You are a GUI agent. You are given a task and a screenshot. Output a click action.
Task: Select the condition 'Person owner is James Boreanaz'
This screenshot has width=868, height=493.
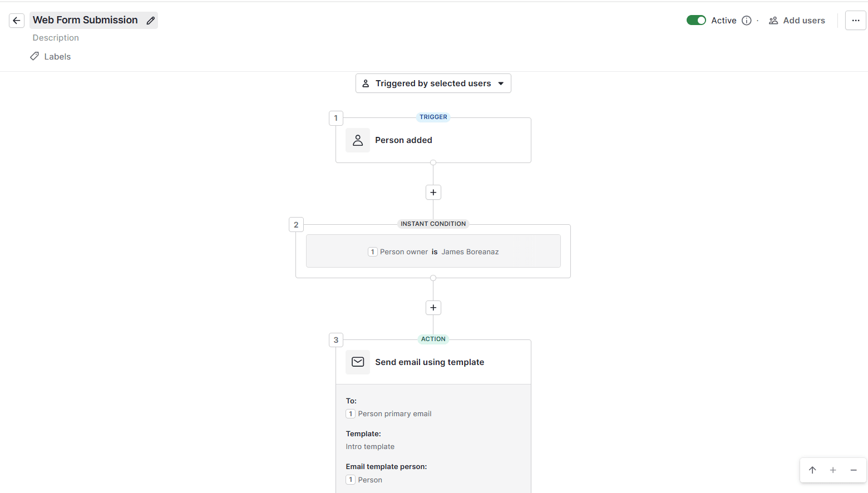tap(433, 251)
